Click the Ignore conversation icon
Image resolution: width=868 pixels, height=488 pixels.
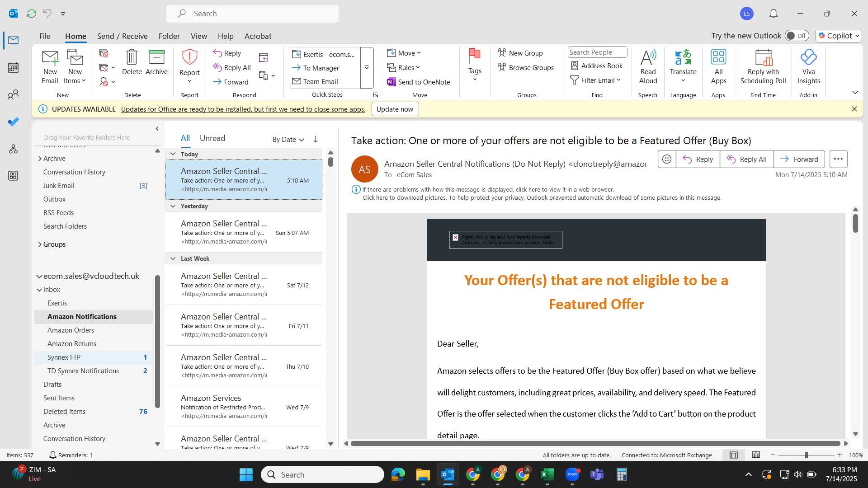pos(104,54)
